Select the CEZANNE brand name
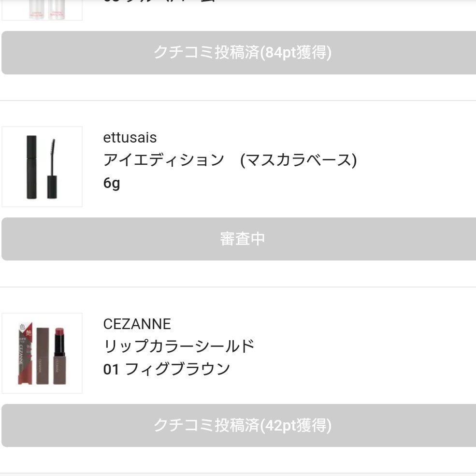This screenshot has height=476, width=476. 137,324
